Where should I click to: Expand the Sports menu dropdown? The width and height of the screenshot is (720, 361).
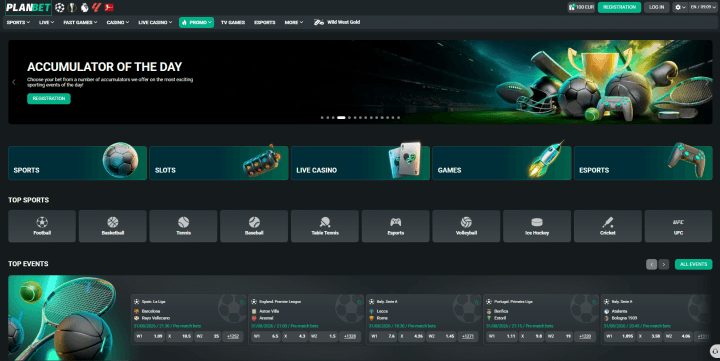pos(18,22)
